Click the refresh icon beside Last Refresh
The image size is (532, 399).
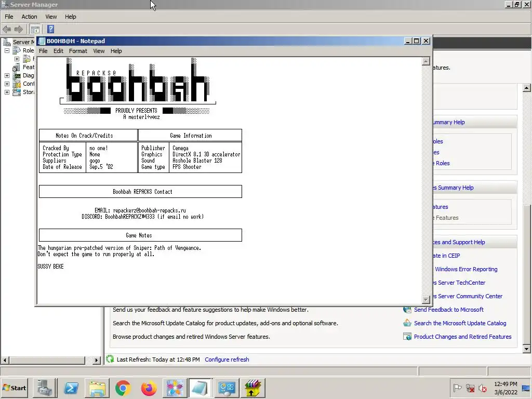click(x=110, y=359)
